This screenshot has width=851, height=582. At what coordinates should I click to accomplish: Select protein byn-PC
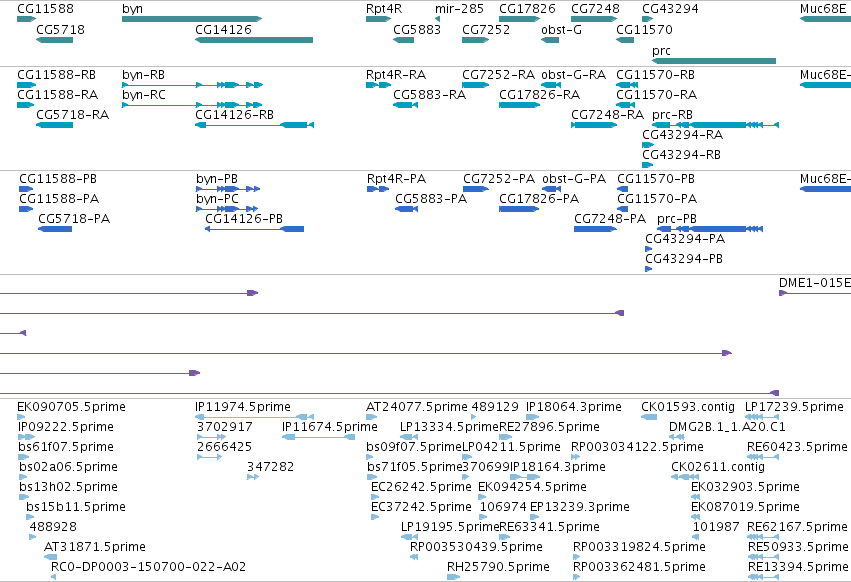(x=227, y=209)
